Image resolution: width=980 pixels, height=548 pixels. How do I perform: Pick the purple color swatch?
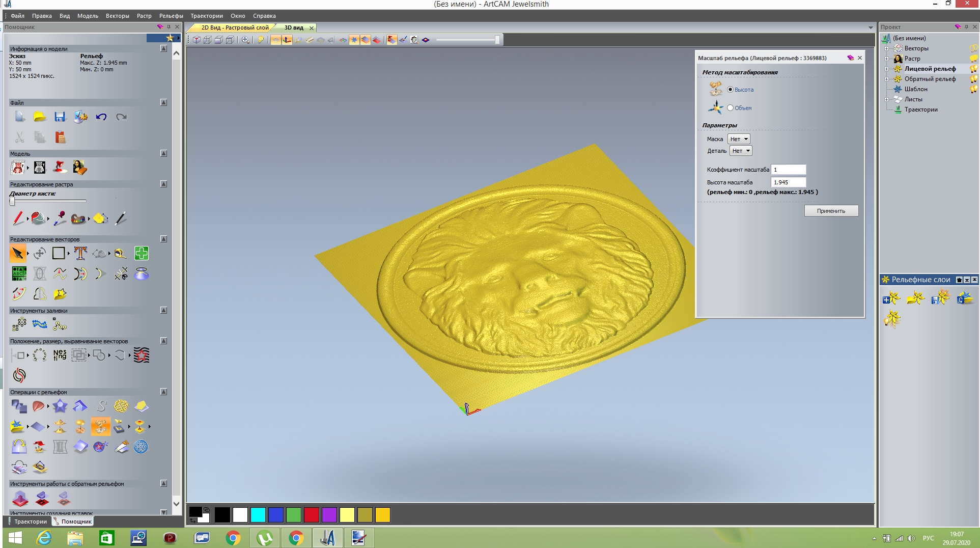329,515
